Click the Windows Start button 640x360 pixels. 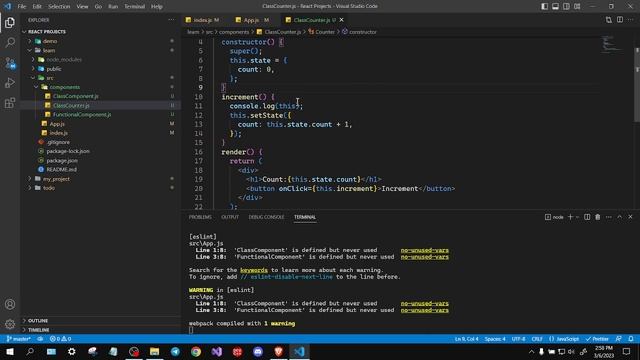(9, 351)
